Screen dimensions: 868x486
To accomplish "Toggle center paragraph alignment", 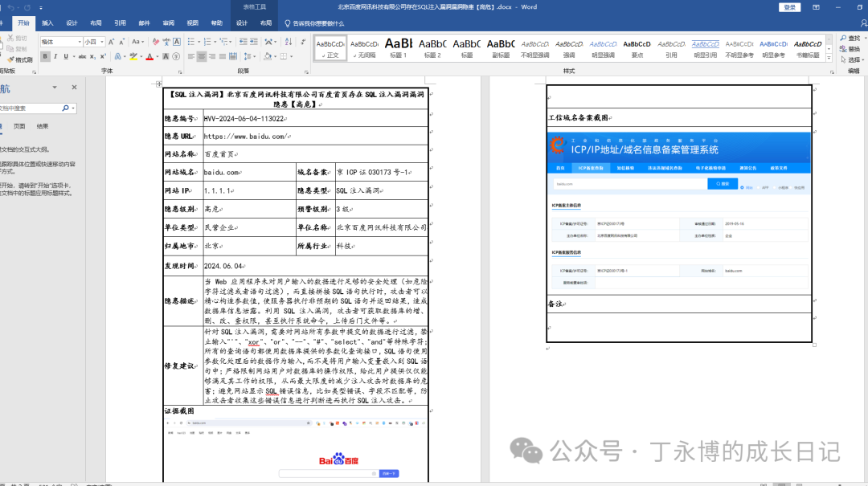I will [202, 56].
